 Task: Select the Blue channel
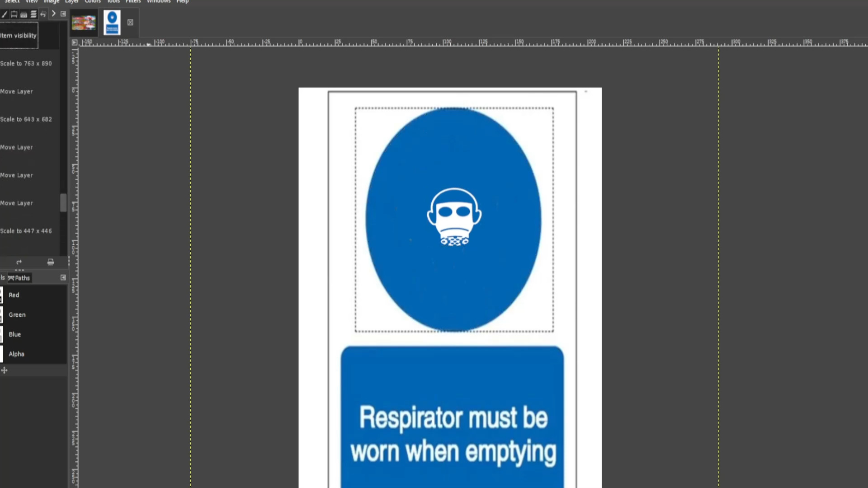click(33, 334)
